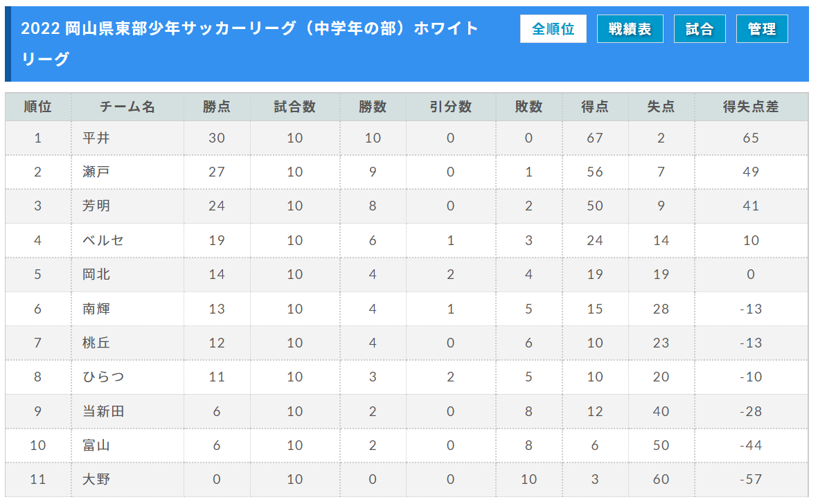
Task: Open the 全順位 tab
Action: (x=553, y=28)
